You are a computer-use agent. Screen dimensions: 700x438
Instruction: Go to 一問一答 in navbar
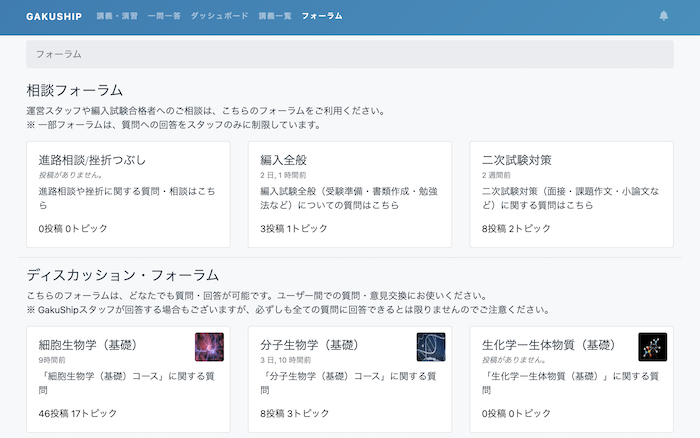(164, 16)
